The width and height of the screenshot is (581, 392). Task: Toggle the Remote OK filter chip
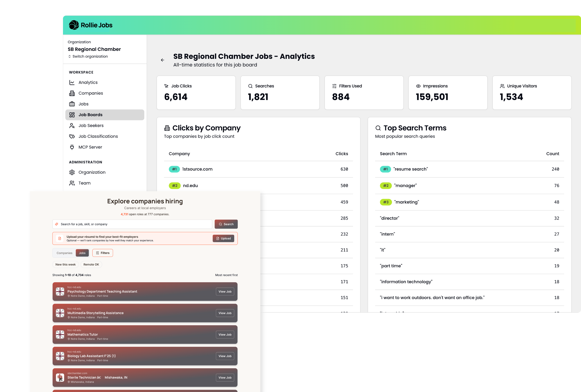click(x=91, y=265)
